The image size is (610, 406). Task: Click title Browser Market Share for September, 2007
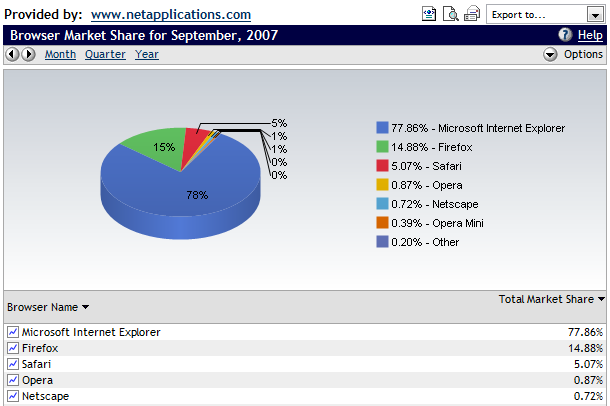click(x=144, y=35)
